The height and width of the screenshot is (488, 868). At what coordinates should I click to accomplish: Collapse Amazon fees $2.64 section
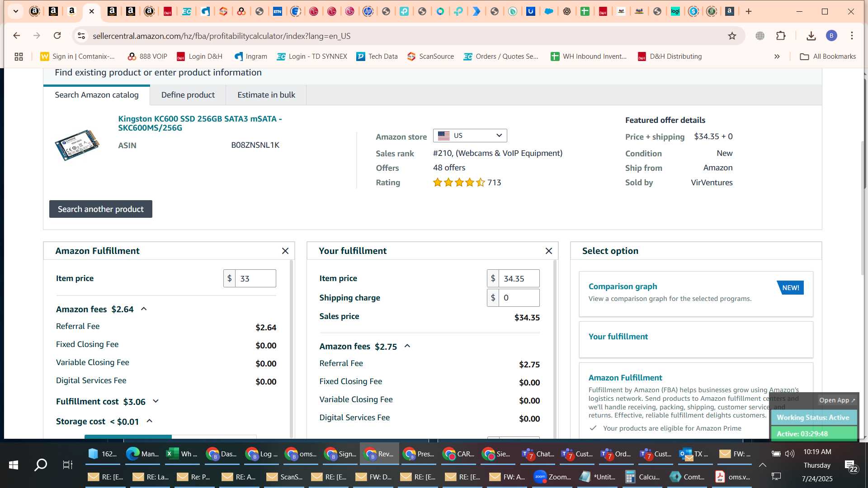[x=144, y=309]
